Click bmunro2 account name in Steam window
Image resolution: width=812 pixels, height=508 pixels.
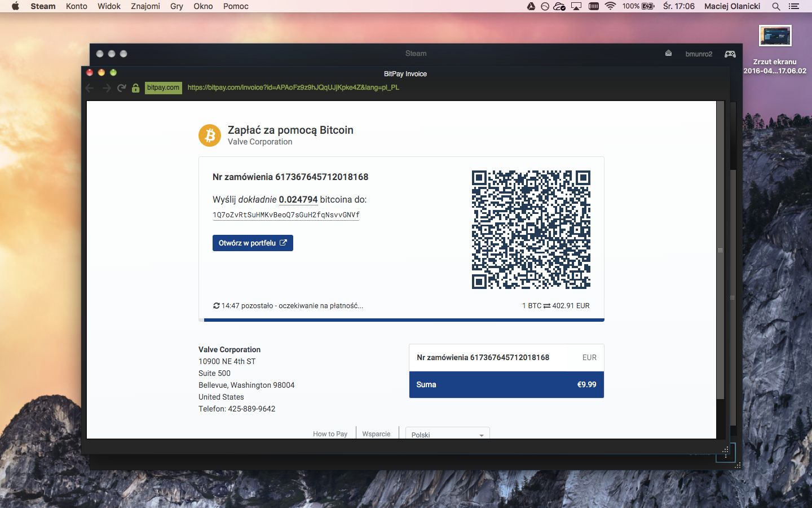pyautogui.click(x=699, y=54)
